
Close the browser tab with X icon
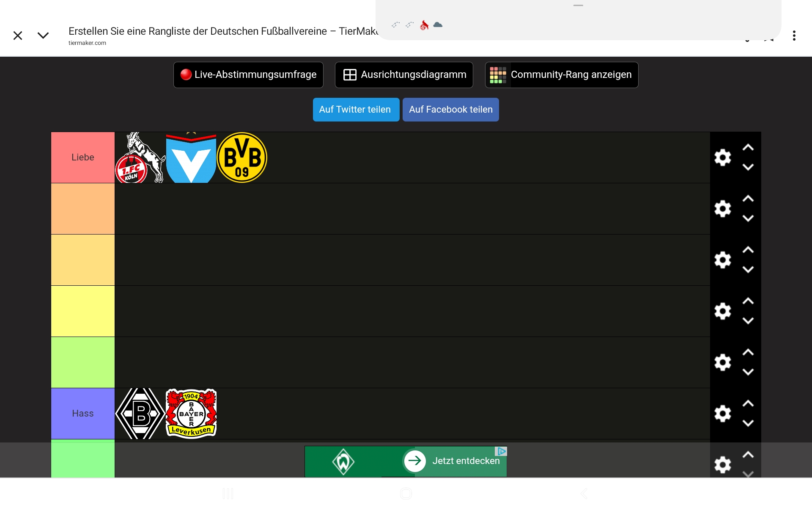point(18,36)
